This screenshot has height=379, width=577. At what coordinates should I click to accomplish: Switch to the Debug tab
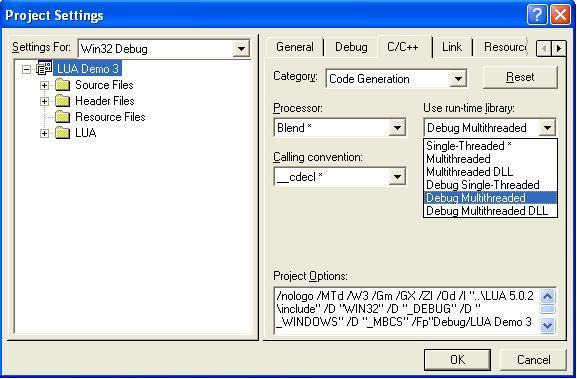(x=351, y=47)
